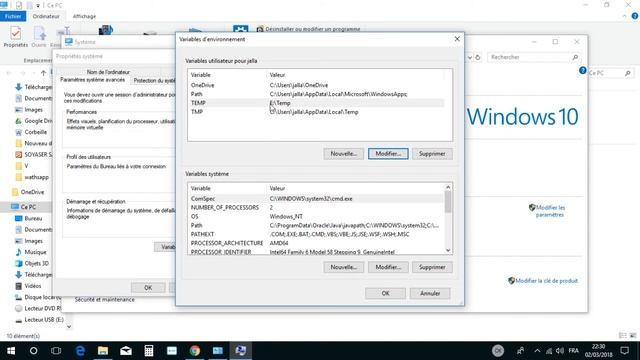Open Windows Start menu
Screen dimensions: 640x360
click(11, 351)
